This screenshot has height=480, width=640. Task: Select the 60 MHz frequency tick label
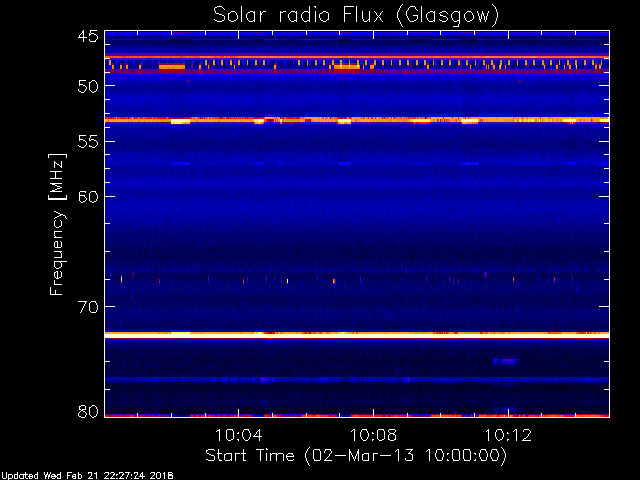tap(88, 197)
